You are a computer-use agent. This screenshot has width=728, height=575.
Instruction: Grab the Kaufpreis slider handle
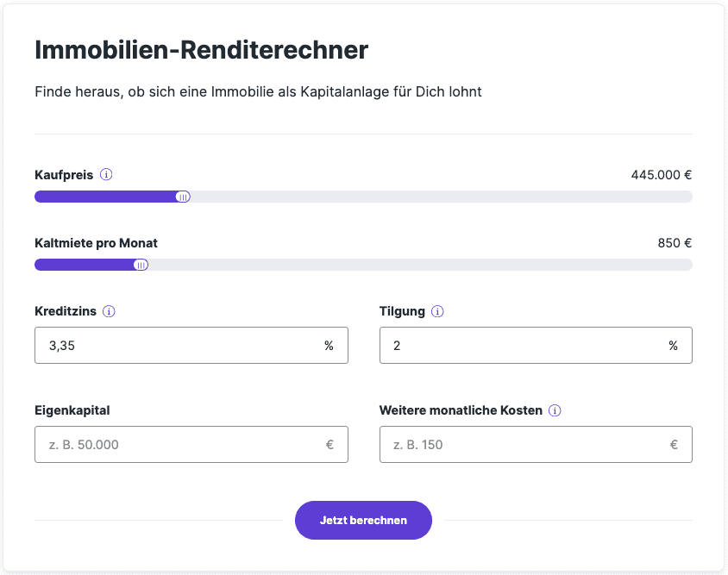coord(183,197)
